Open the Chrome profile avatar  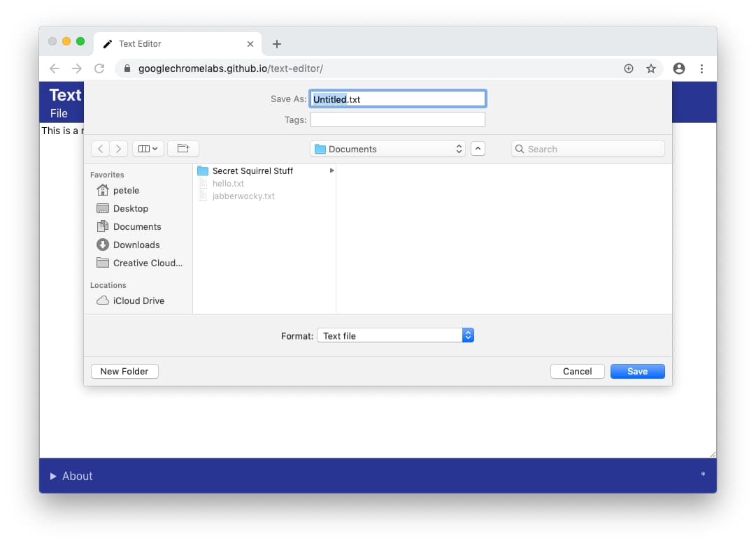click(678, 68)
